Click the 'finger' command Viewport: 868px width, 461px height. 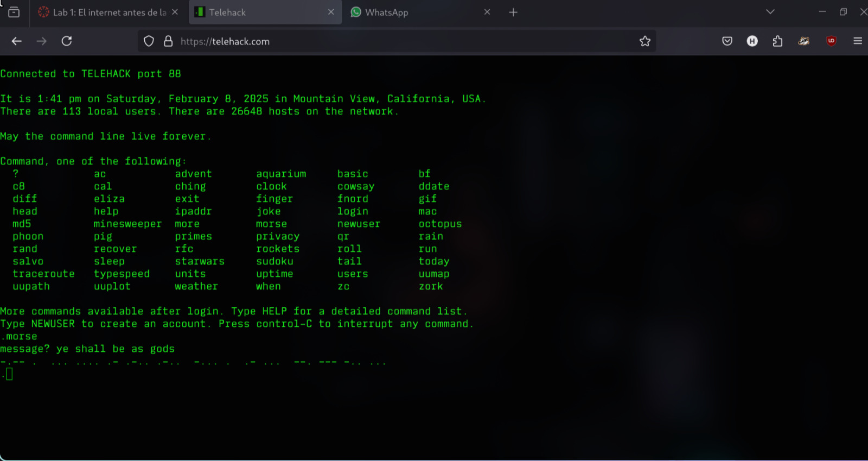[275, 199]
